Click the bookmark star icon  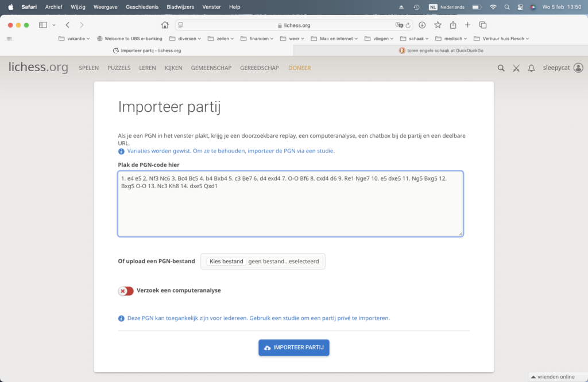coord(438,25)
